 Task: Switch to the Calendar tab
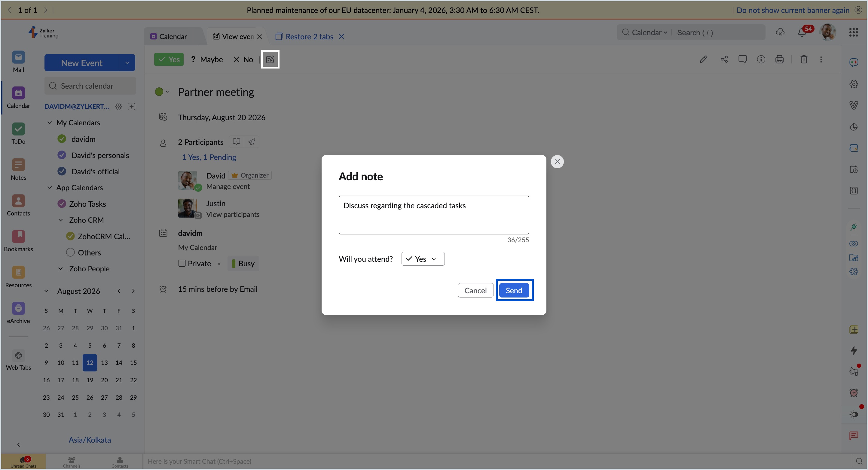pos(173,36)
